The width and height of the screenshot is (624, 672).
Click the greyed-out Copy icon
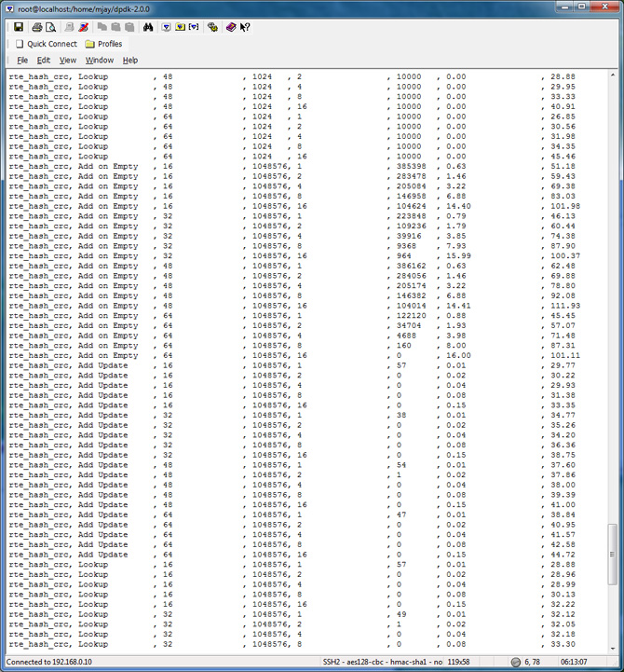pyautogui.click(x=102, y=27)
